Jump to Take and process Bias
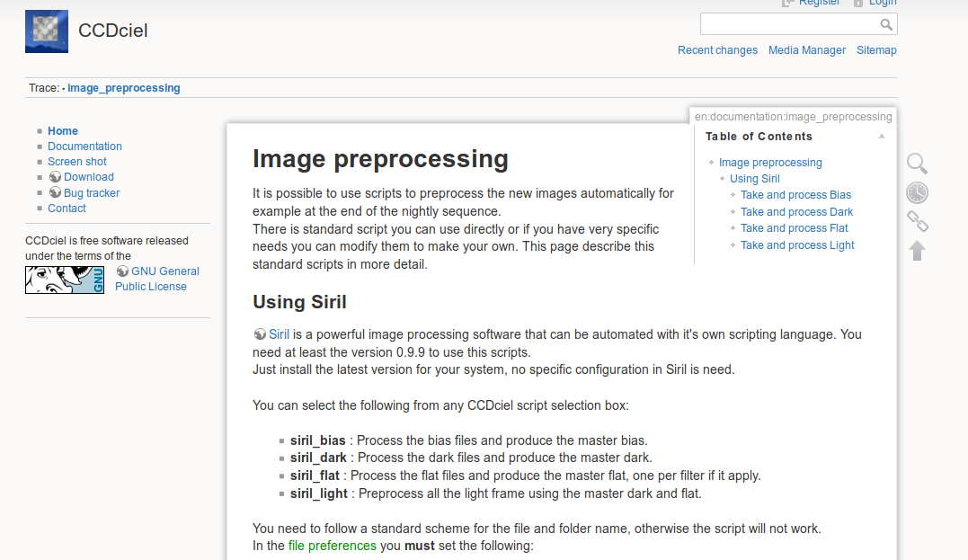Viewport: 968px width, 560px height. pos(795,194)
